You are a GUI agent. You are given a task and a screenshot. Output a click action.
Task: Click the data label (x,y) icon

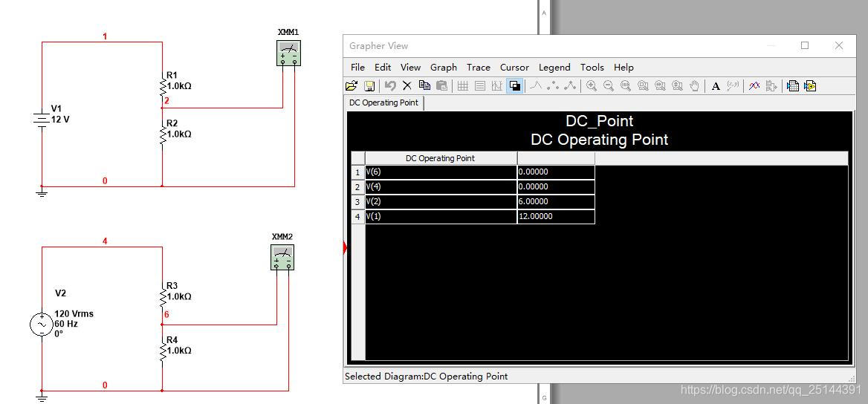coord(733,86)
